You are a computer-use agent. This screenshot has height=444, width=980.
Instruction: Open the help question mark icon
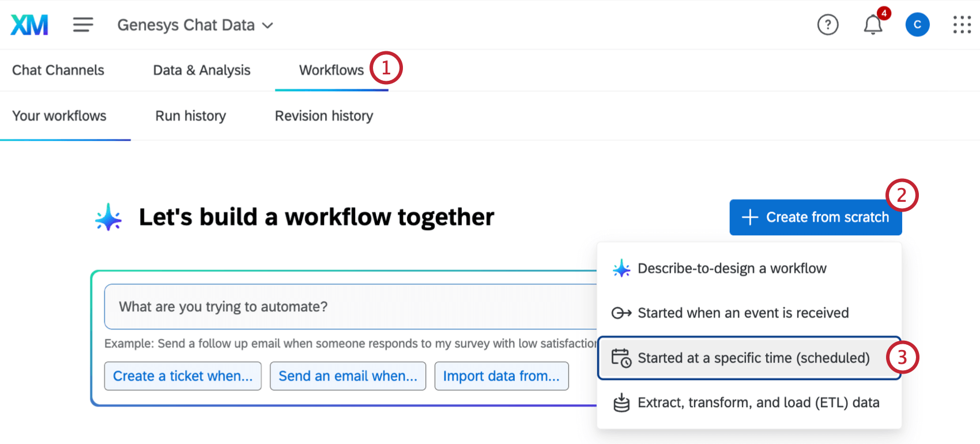point(828,24)
